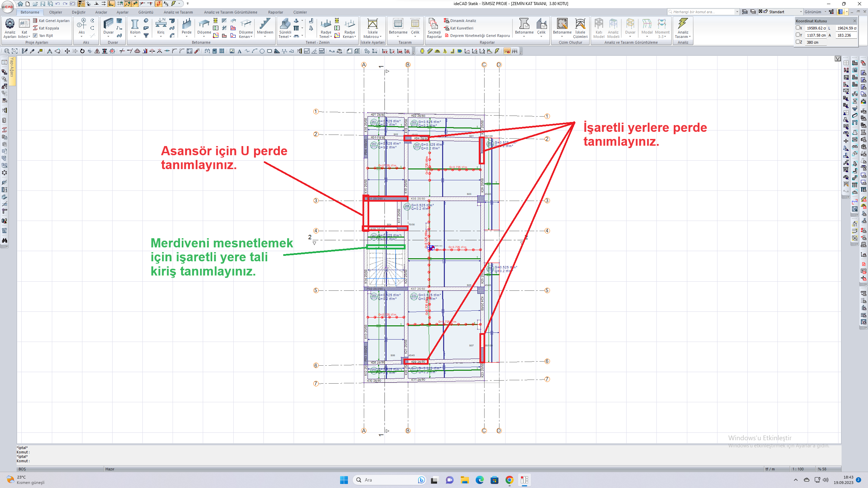Open Analiz Ayarları gear tool
868x488 pixels.
point(10,28)
